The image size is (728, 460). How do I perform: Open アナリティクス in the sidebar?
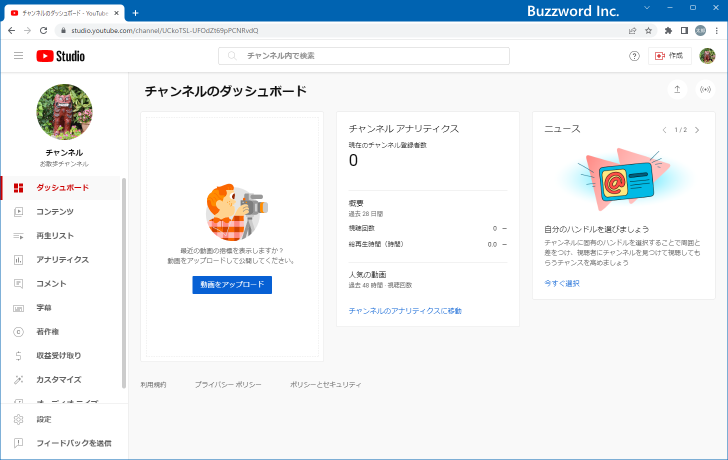point(61,260)
